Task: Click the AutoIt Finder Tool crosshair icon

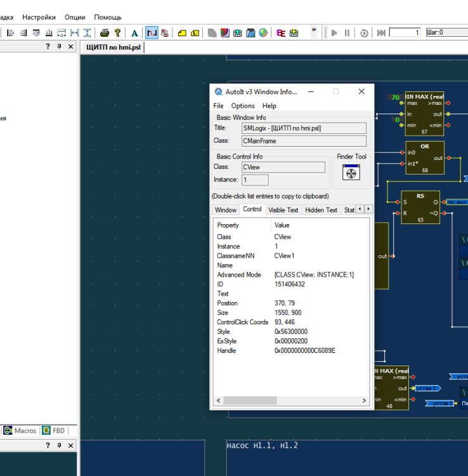Action: click(x=351, y=173)
